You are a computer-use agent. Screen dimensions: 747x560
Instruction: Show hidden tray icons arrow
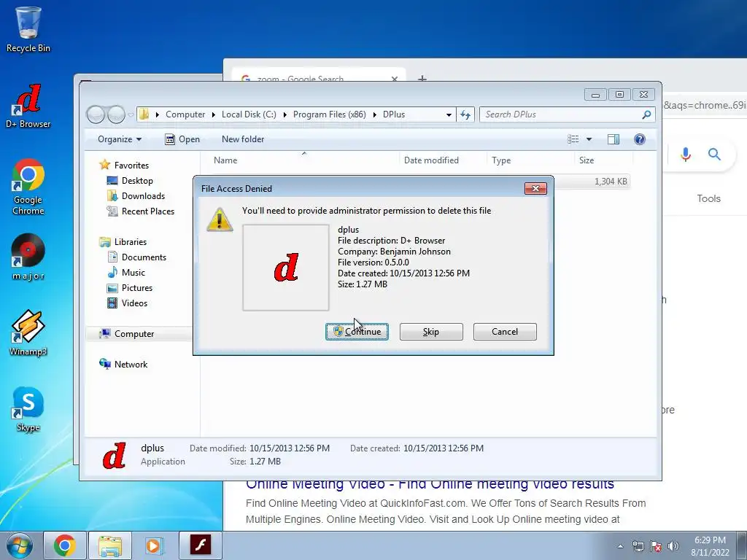click(620, 546)
